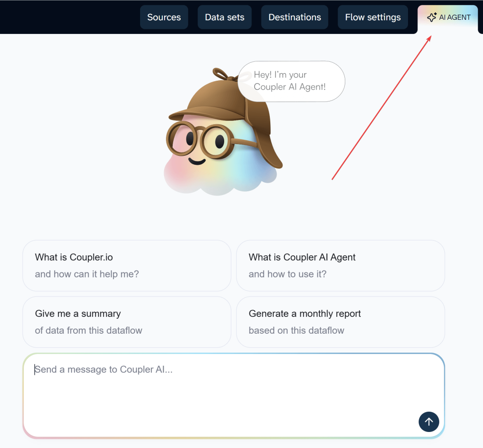The width and height of the screenshot is (483, 448).
Task: Open the Sources tab
Action: tap(164, 17)
